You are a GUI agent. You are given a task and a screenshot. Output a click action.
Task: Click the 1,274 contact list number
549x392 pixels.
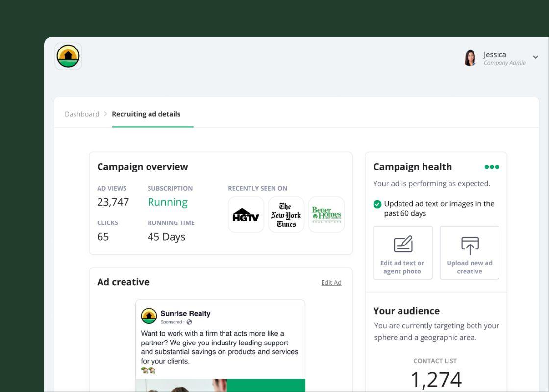(x=436, y=380)
